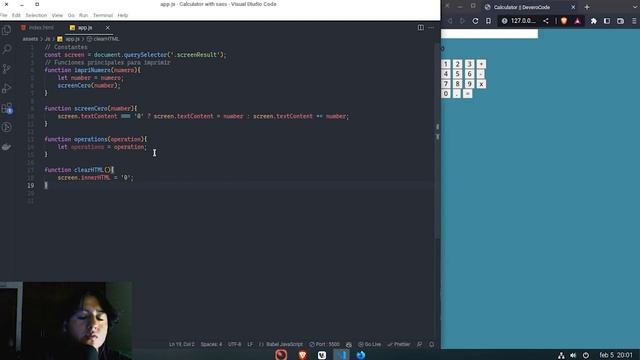Open the feedback icon in status bar

pyautogui.click(x=419, y=344)
